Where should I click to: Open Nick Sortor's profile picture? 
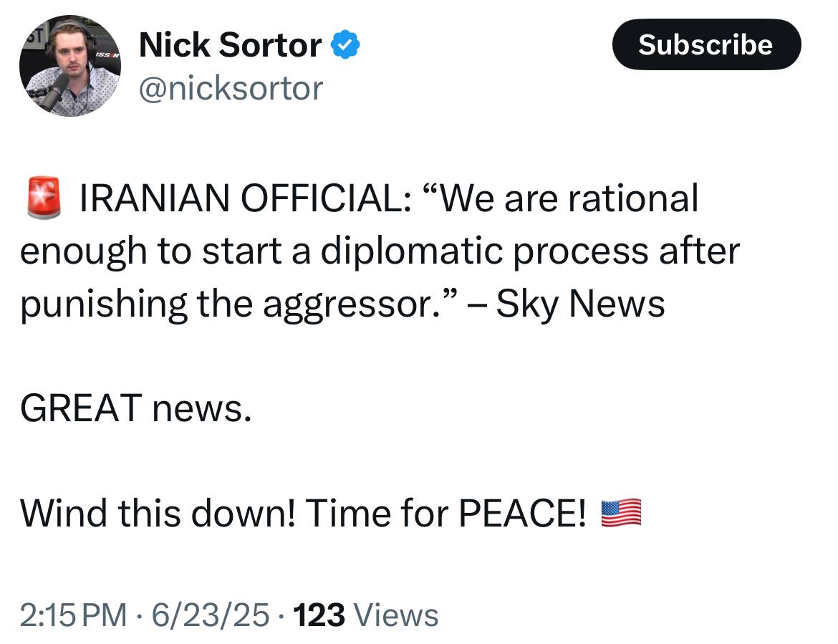pos(70,65)
